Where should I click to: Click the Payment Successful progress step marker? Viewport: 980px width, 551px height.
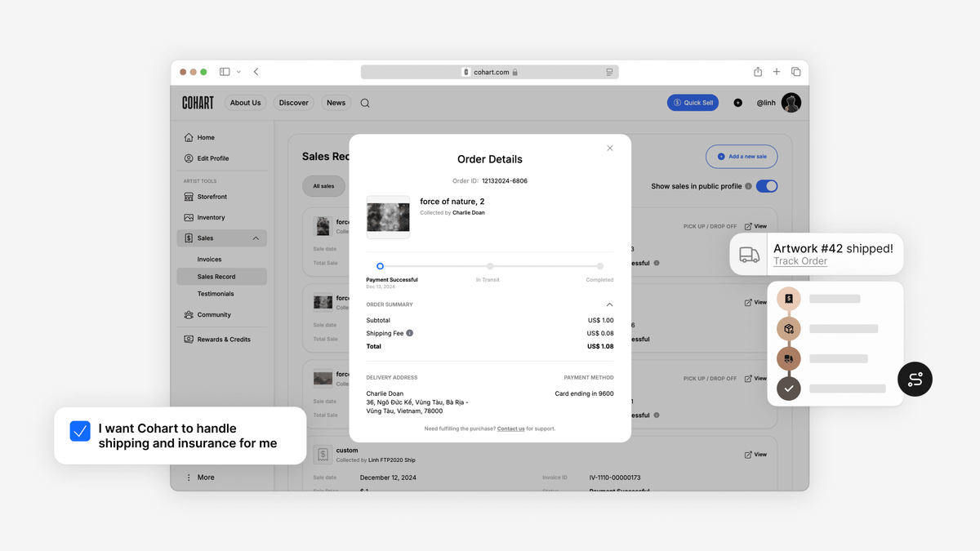380,266
